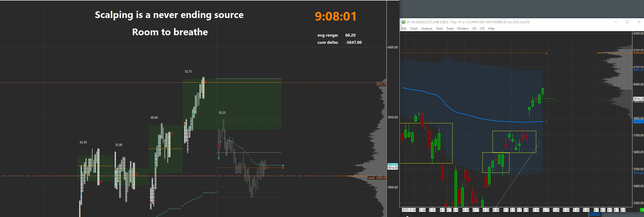Open the Help menu
The height and width of the screenshot is (217, 644).
pos(491,29)
